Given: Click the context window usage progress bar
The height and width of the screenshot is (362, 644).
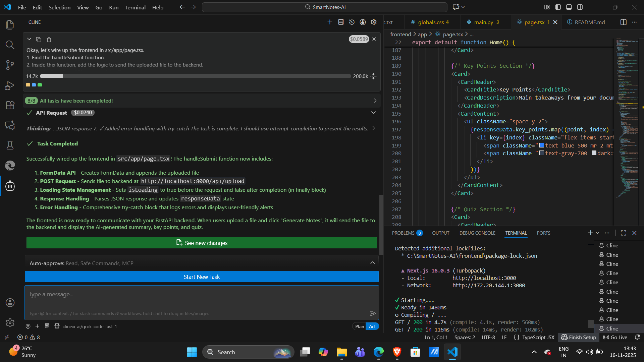Looking at the screenshot, I should (x=195, y=76).
